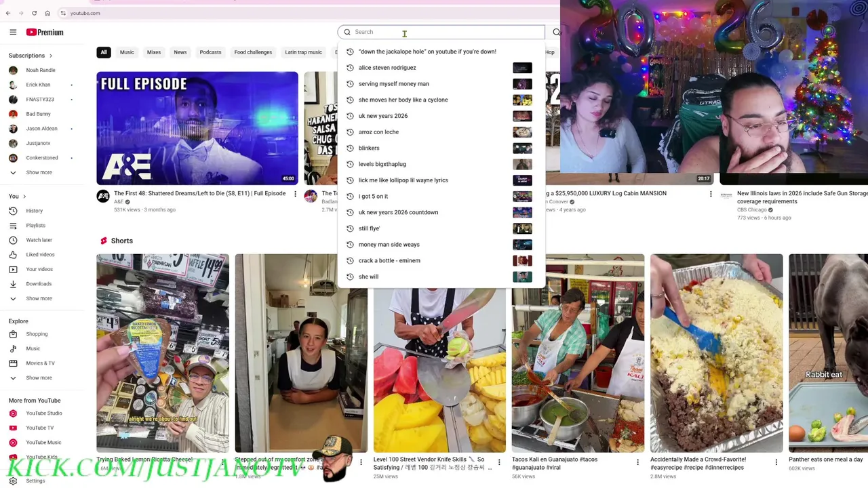Choose 'crack a bottle - eminem' suggestion
Viewport: 868px width, 488px height.
(x=441, y=260)
